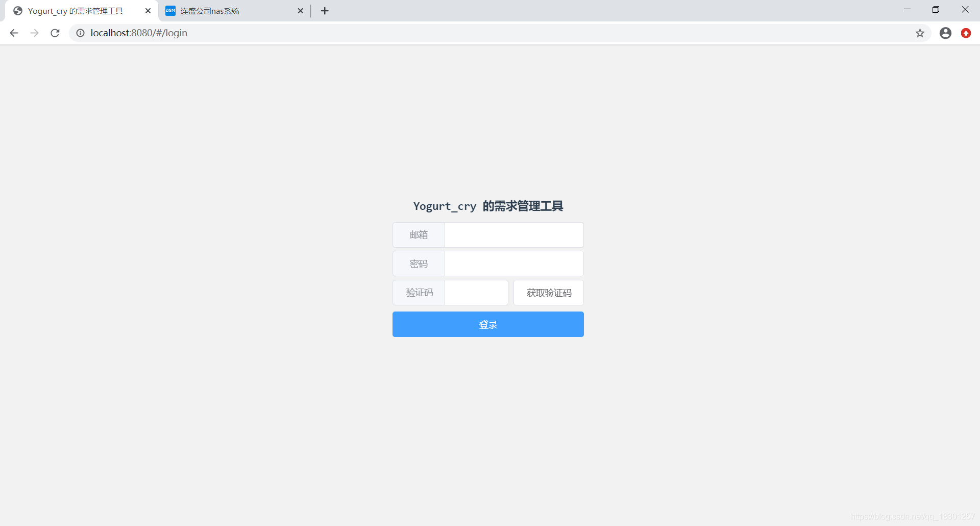
Task: Bookmark this page with the star icon
Action: tap(920, 33)
